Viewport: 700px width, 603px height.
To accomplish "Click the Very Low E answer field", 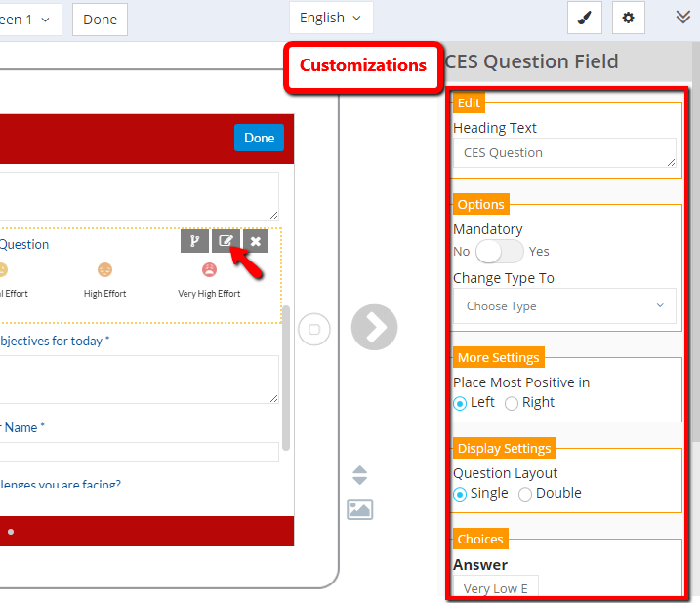I will pyautogui.click(x=496, y=587).
